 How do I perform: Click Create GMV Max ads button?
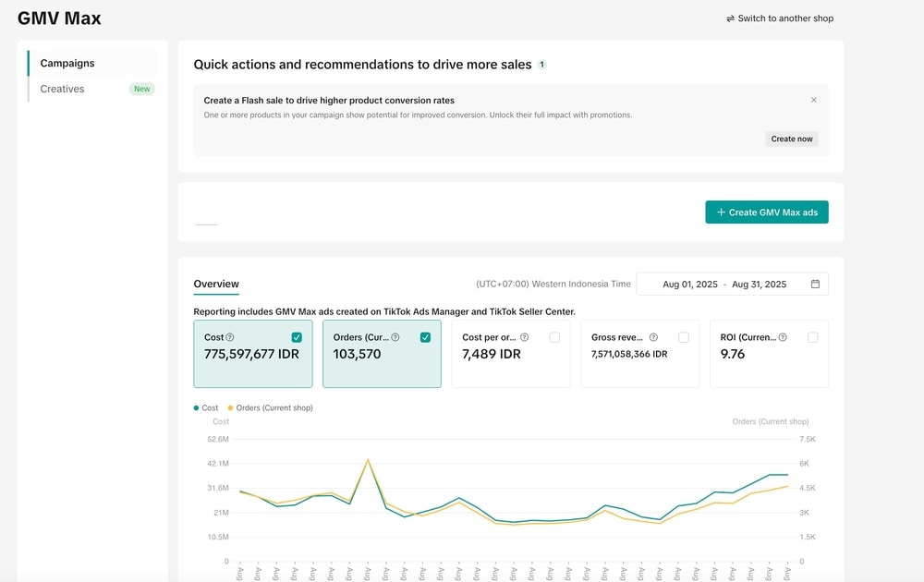click(767, 212)
